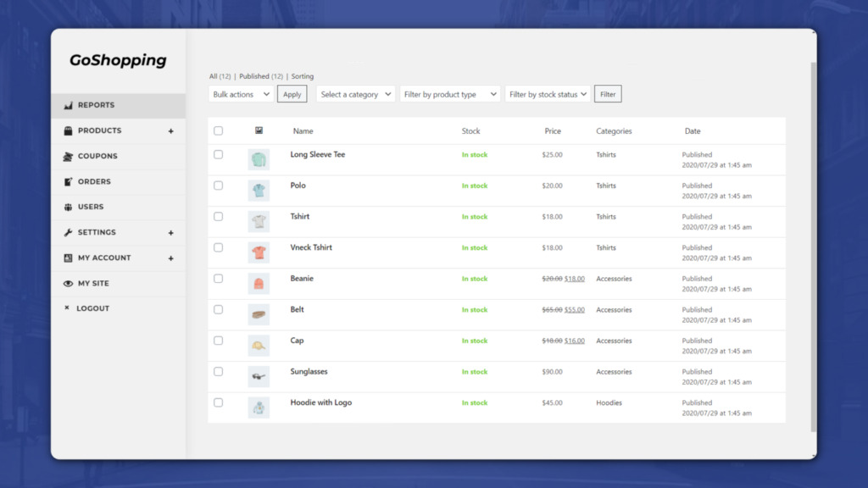Click the Apply button
This screenshot has width=868, height=488.
(292, 94)
